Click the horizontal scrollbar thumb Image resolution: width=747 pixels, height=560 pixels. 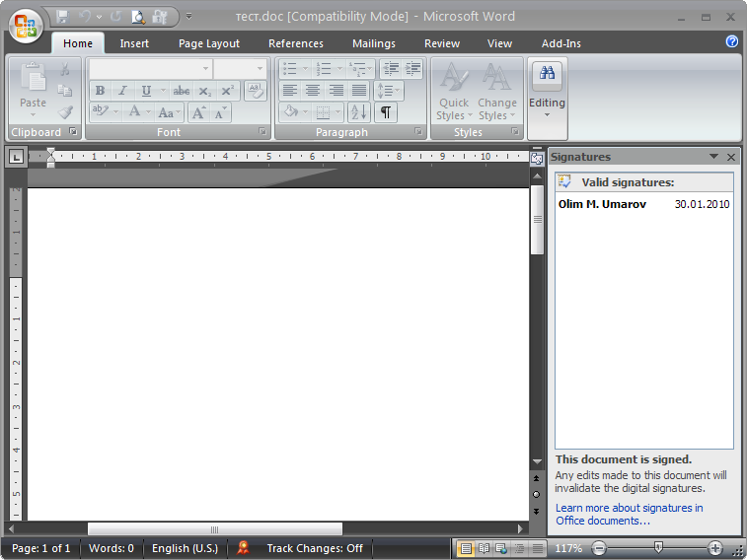(214, 529)
